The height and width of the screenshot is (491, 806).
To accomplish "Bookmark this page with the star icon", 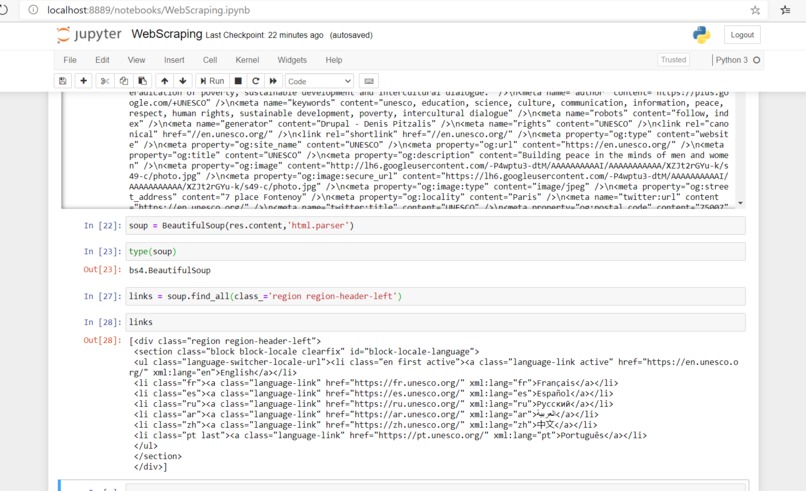I will tap(755, 10).
